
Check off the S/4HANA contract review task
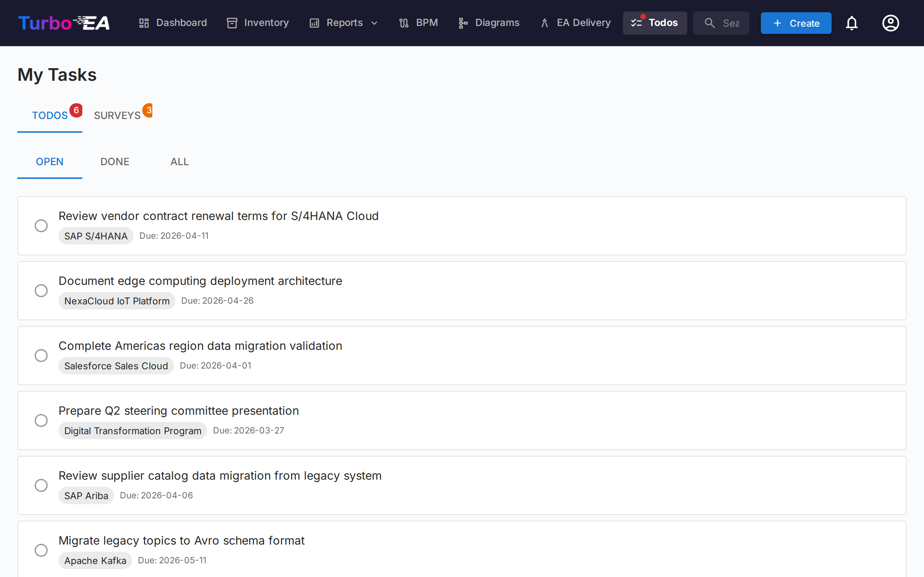click(41, 225)
